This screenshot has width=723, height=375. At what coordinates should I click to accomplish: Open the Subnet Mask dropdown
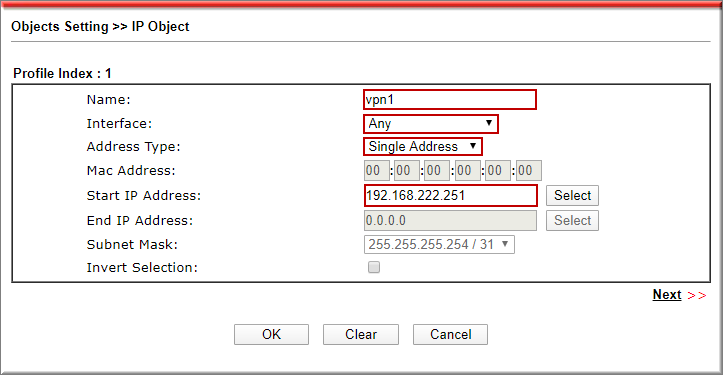(439, 244)
